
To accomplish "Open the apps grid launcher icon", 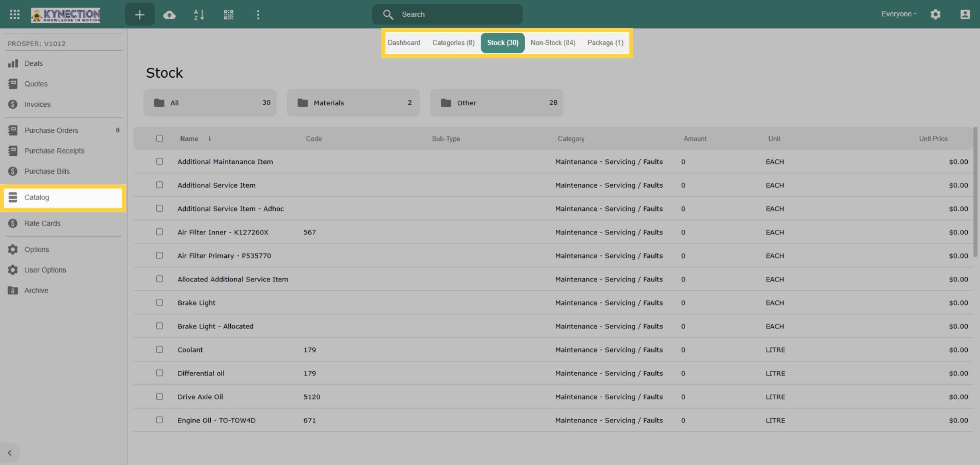I will (x=15, y=14).
